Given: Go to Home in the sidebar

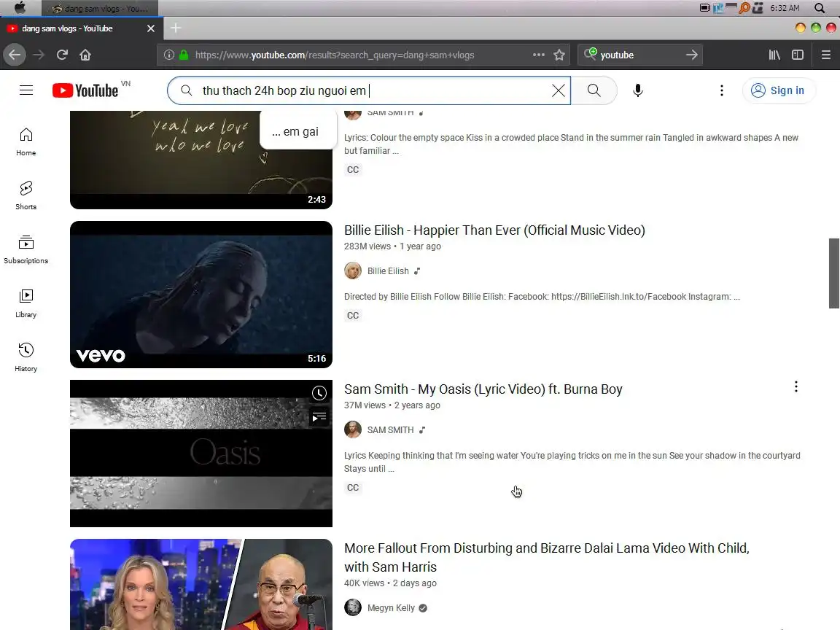Looking at the screenshot, I should 26,142.
